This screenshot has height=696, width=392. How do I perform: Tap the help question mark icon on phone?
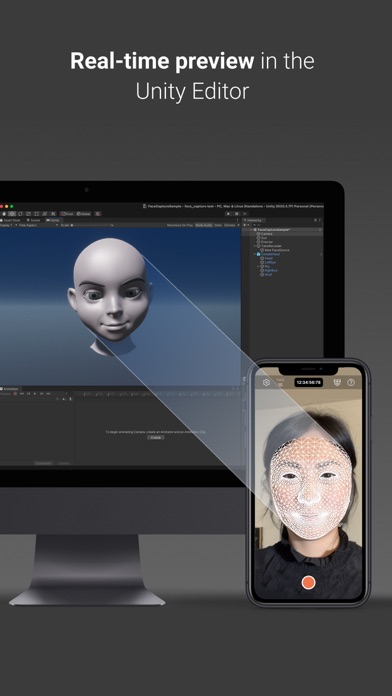[x=351, y=382]
